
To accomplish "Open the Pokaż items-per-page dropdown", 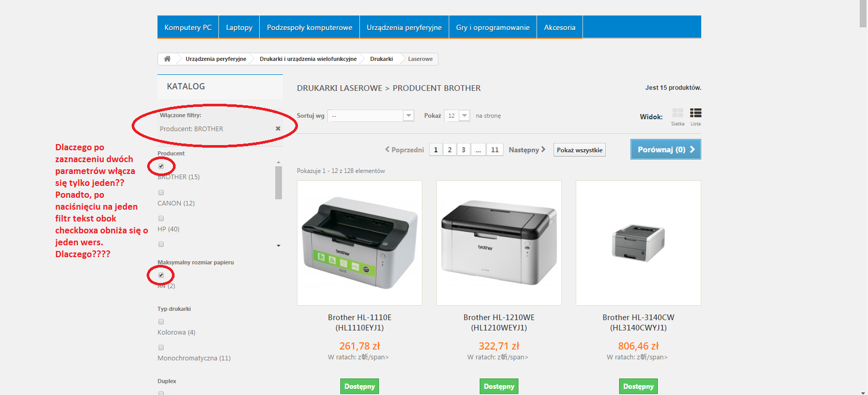I will tap(457, 116).
